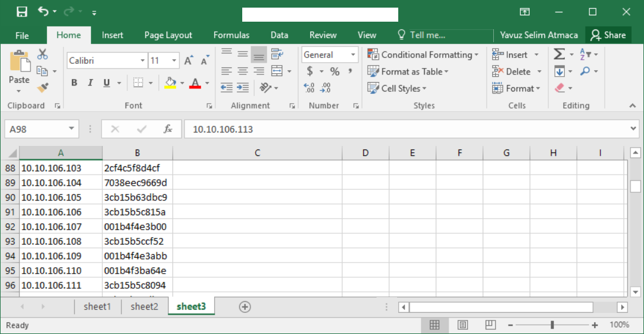Screen dimensions: 644x334
Task: Switch to the Review tab
Action: (323, 35)
